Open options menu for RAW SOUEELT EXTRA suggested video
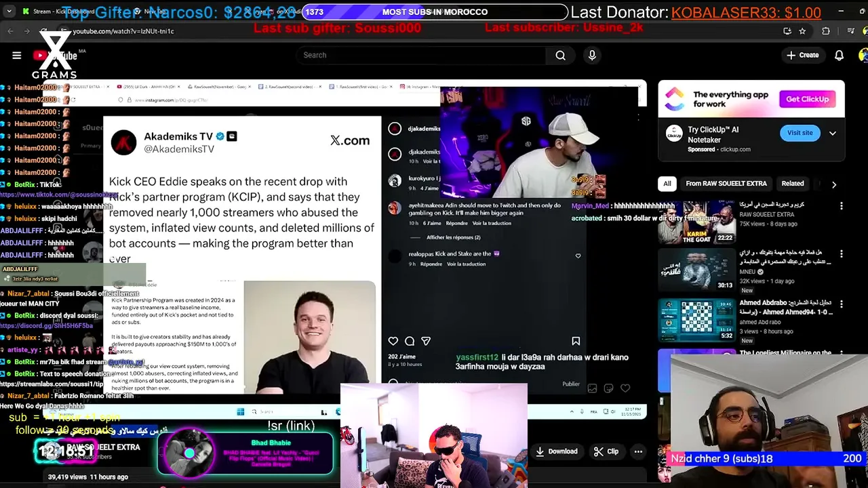 (842, 205)
